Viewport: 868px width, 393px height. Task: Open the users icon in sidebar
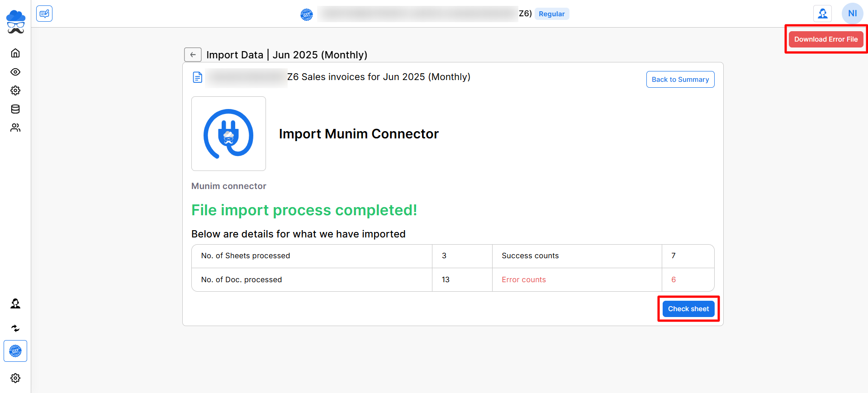pos(15,128)
